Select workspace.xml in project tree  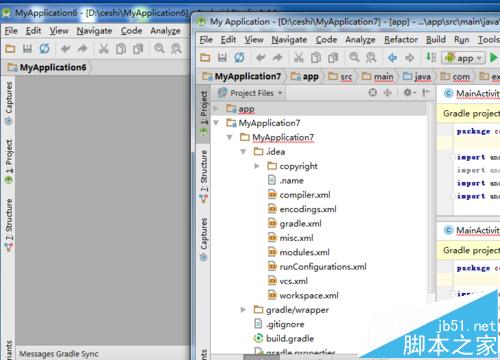pyautogui.click(x=303, y=295)
